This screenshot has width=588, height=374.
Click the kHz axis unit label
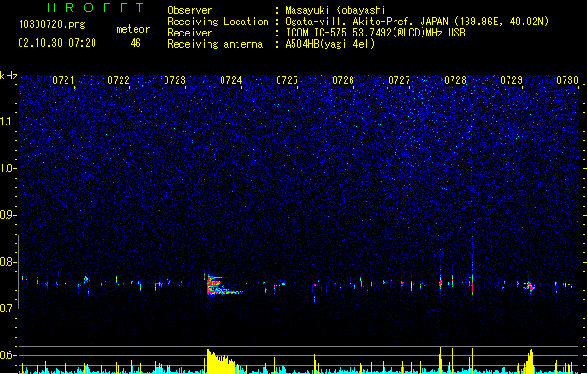pyautogui.click(x=8, y=76)
